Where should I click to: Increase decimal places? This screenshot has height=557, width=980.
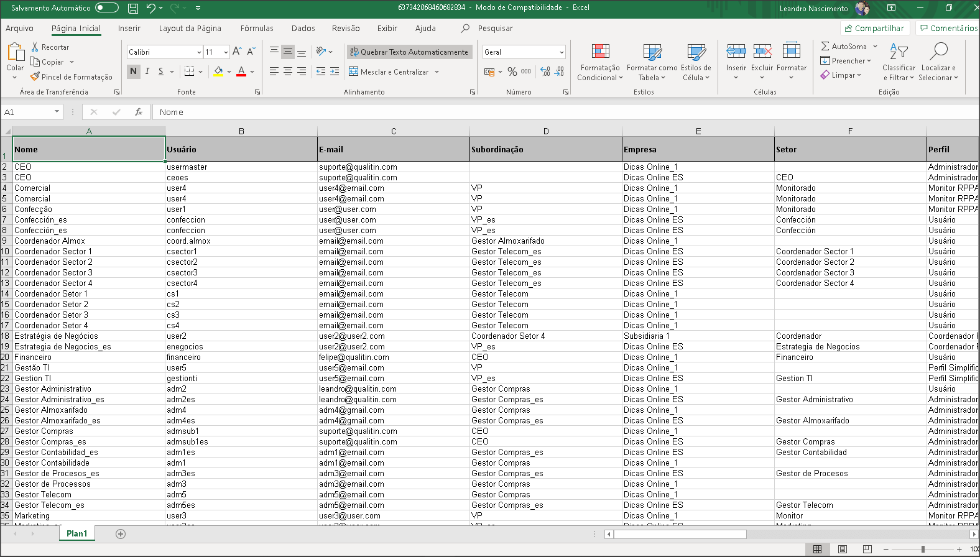pyautogui.click(x=545, y=72)
